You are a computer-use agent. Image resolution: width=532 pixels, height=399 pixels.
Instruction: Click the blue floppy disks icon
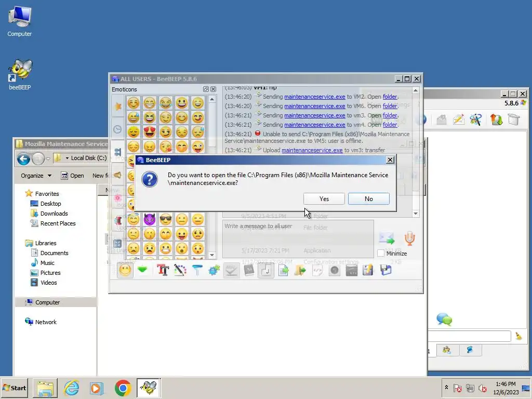(385, 270)
